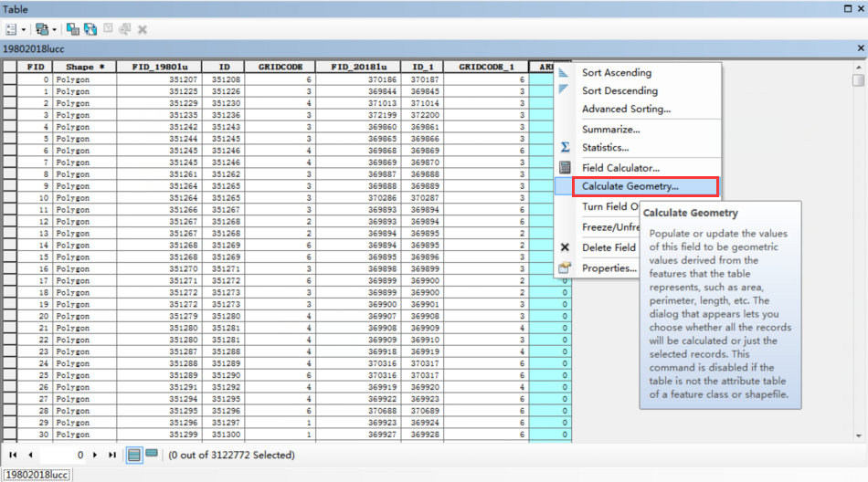This screenshot has height=482, width=868.
Task: Click the selected records count text
Action: point(231,455)
